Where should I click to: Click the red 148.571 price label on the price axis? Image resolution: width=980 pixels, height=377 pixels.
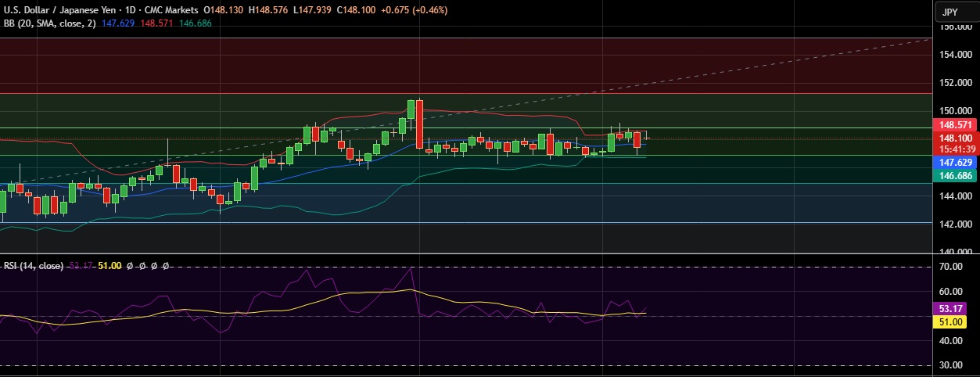click(x=955, y=124)
